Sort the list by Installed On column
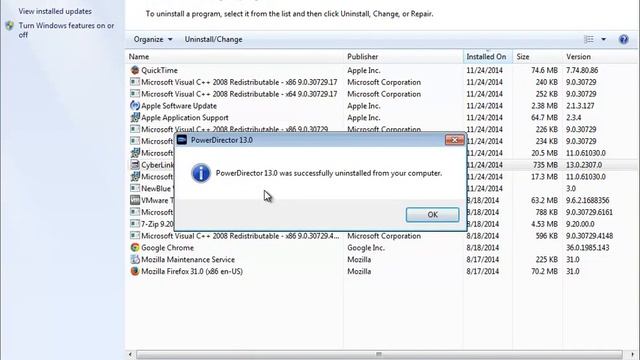This screenshot has height=360, width=640. [x=488, y=57]
